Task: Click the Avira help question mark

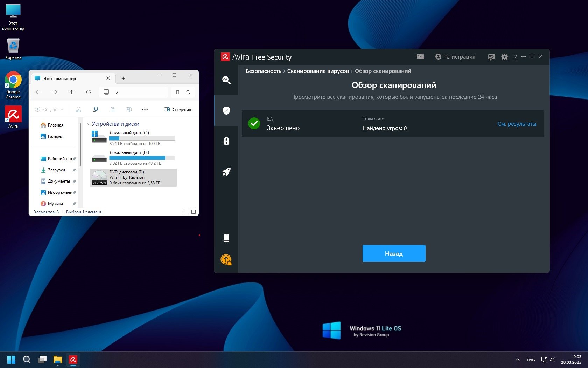Action: 515,57
